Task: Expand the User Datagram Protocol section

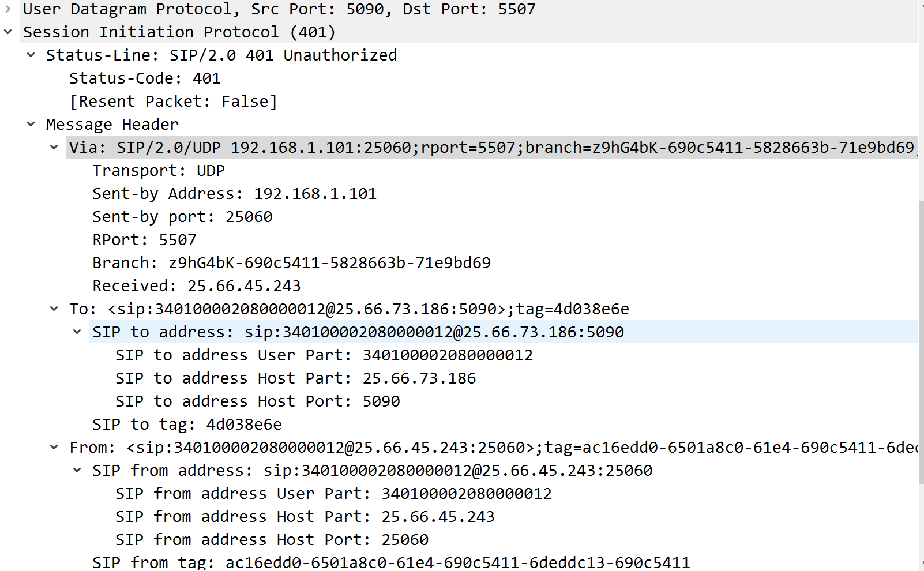Action: 8,9
